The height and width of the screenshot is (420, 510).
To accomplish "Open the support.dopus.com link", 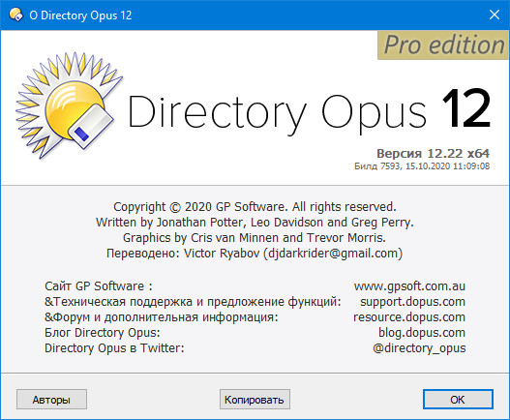I will coord(412,302).
